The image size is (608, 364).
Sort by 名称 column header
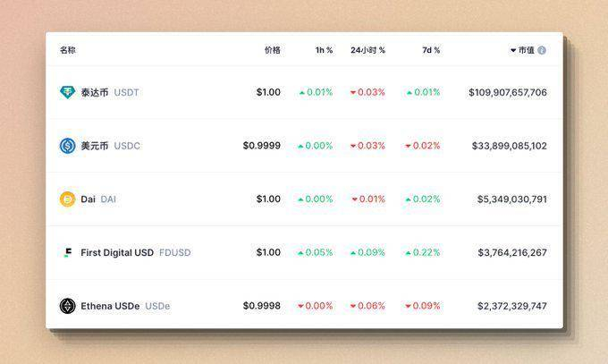click(x=68, y=51)
